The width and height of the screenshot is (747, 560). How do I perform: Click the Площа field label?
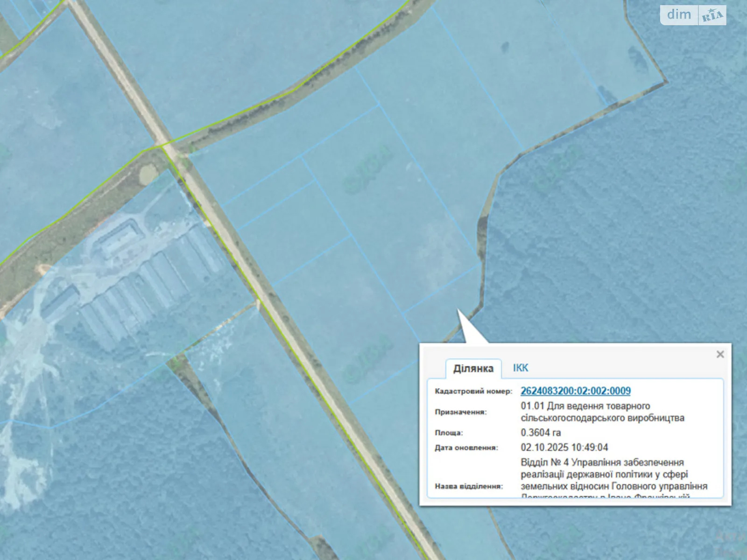(x=449, y=433)
